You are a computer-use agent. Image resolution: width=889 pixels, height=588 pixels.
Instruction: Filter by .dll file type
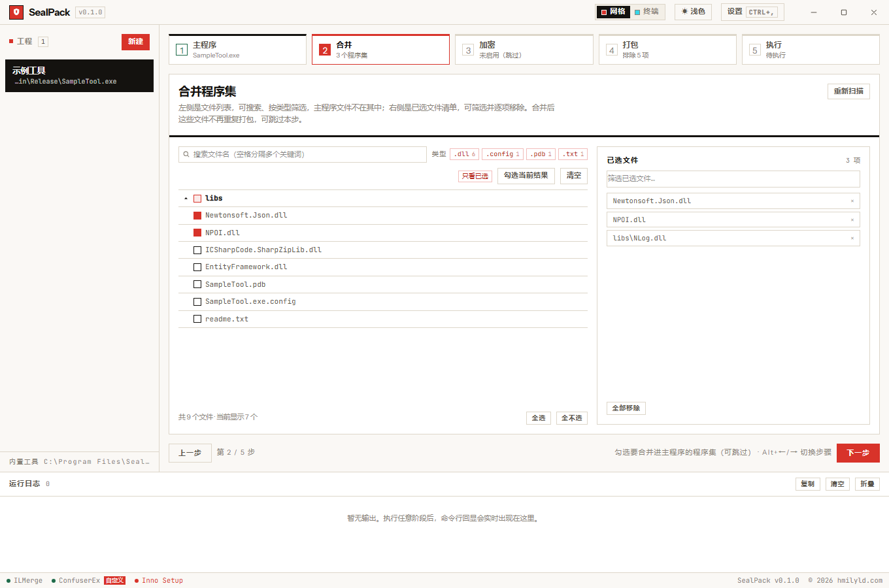pos(465,154)
